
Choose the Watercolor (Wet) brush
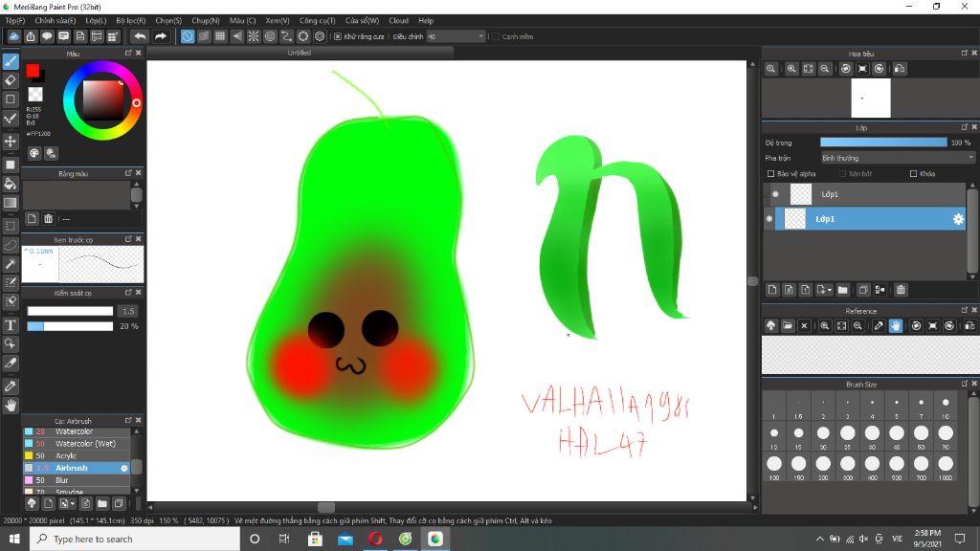coord(77,444)
